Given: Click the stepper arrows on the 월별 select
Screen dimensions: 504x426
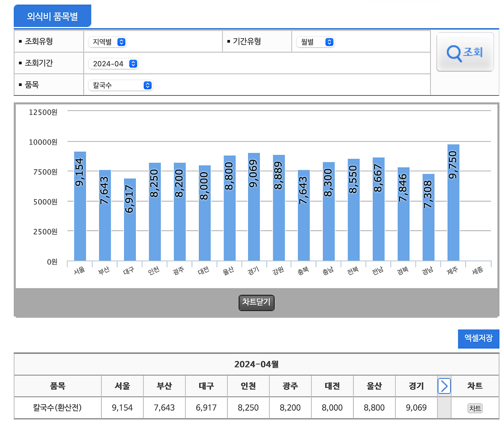Looking at the screenshot, I should (x=329, y=42).
